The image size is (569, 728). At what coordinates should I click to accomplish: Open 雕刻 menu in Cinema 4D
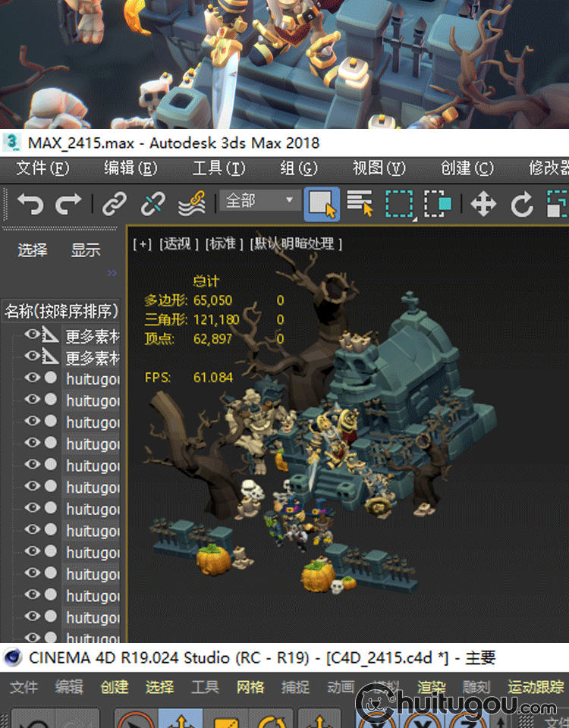coord(476,687)
